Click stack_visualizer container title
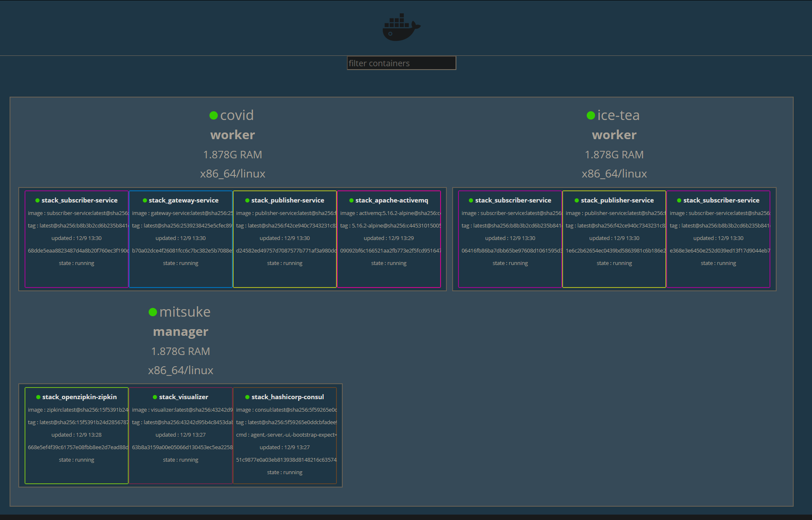Image resolution: width=812 pixels, height=520 pixels. coord(184,397)
